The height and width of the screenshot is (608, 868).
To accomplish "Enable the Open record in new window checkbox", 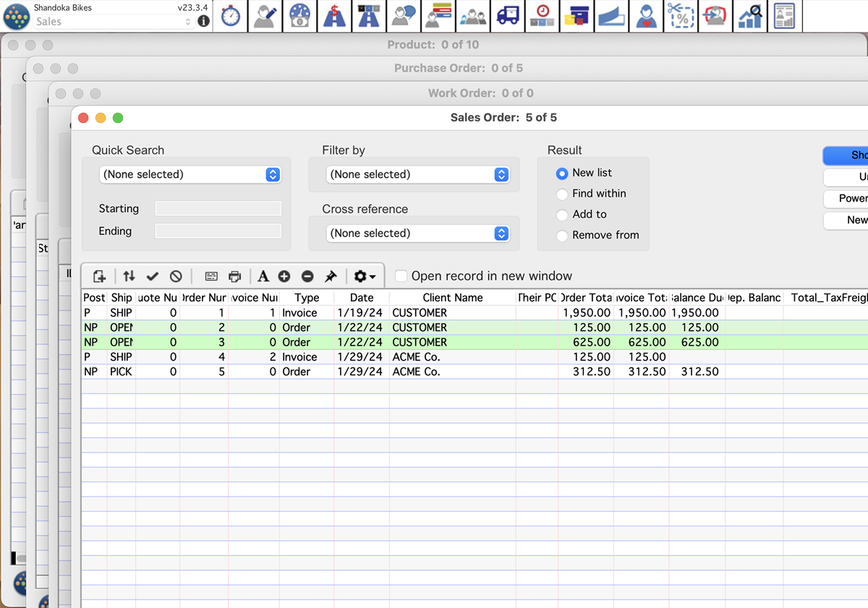I will click(399, 275).
